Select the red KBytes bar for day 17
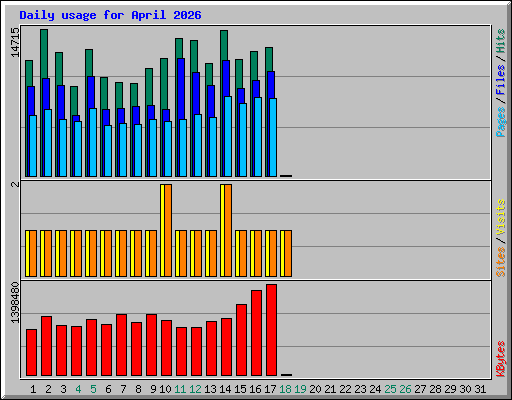Screen dimensions: 512x400 (x=271, y=330)
